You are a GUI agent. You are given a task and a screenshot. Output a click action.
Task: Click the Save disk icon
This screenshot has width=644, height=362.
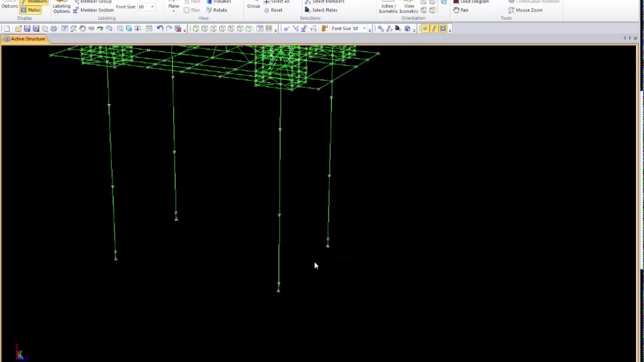[x=27, y=29]
